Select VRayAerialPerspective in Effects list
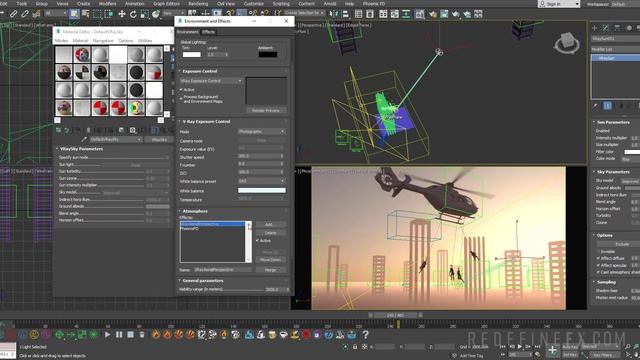The height and width of the screenshot is (360, 640). (x=213, y=224)
